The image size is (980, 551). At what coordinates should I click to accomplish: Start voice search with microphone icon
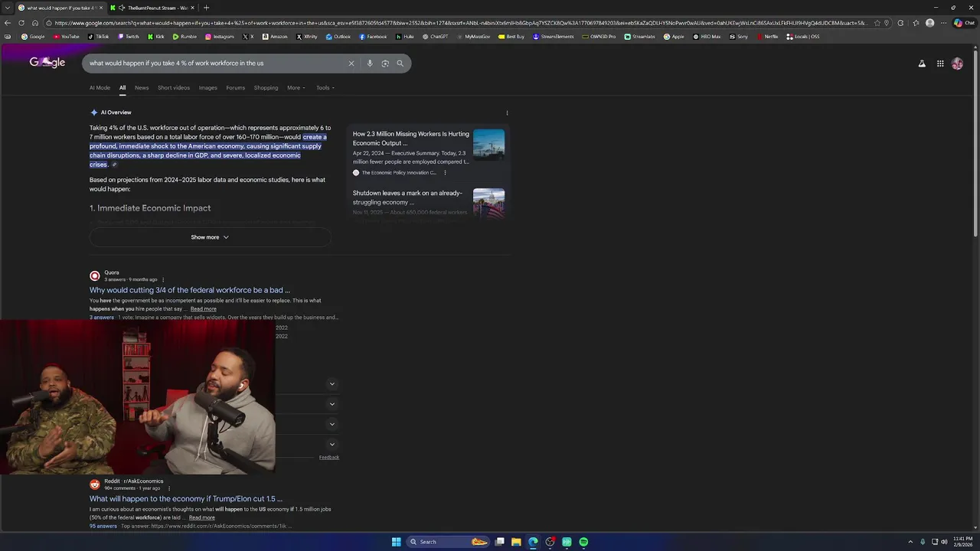click(370, 64)
